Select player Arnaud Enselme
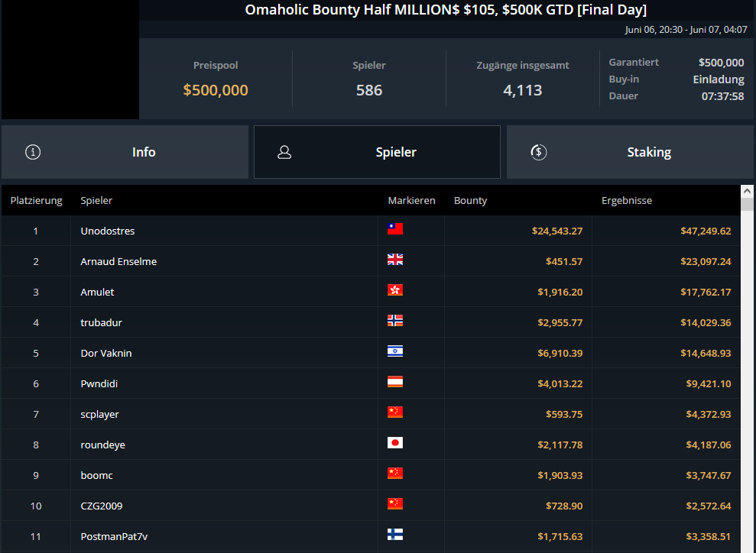This screenshot has width=756, height=553. coord(118,261)
